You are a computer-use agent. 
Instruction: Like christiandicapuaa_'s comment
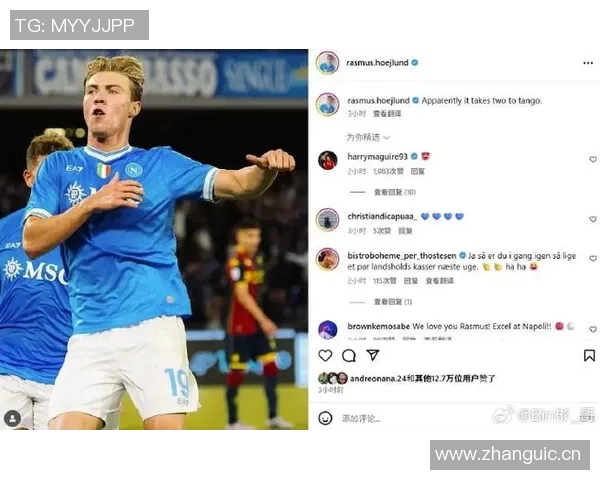tap(593, 219)
